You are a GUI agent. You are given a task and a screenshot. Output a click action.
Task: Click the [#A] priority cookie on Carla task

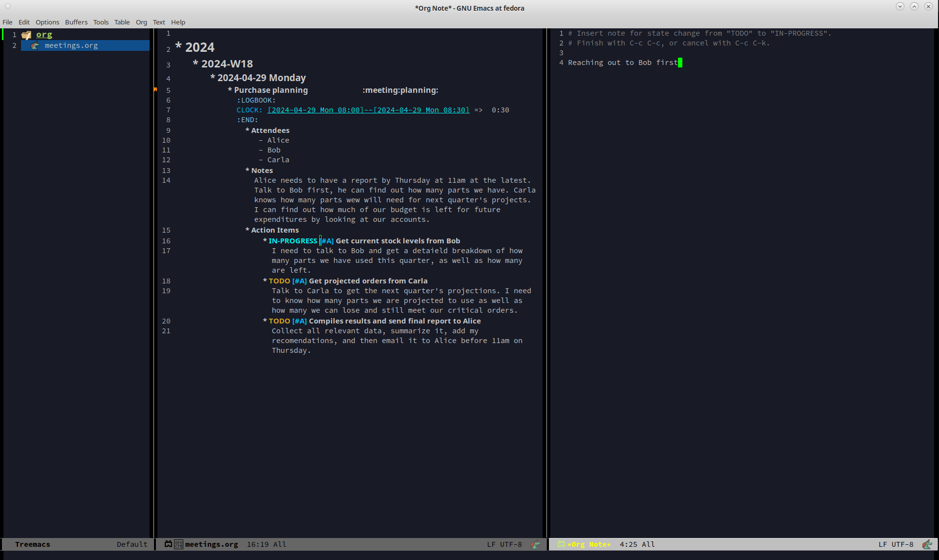pyautogui.click(x=300, y=281)
